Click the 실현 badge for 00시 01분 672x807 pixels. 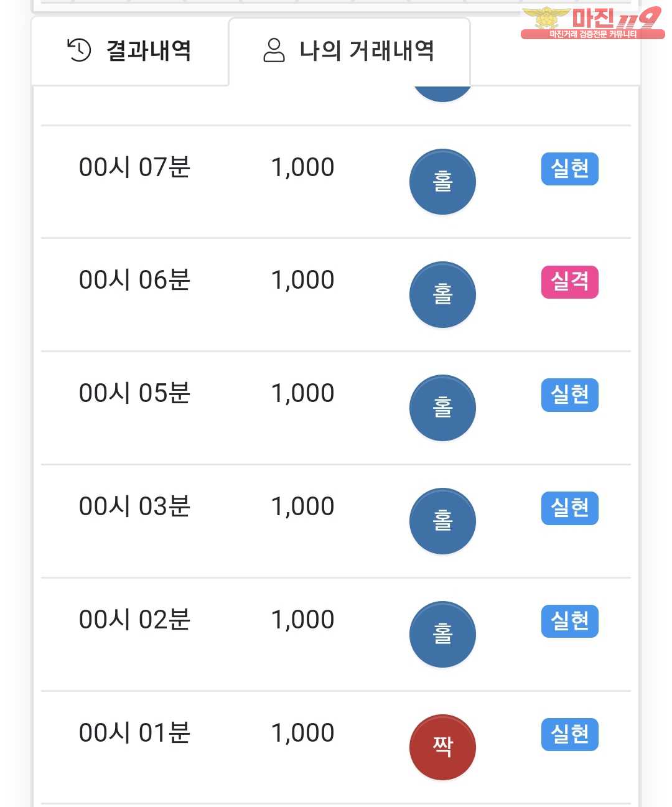[569, 734]
